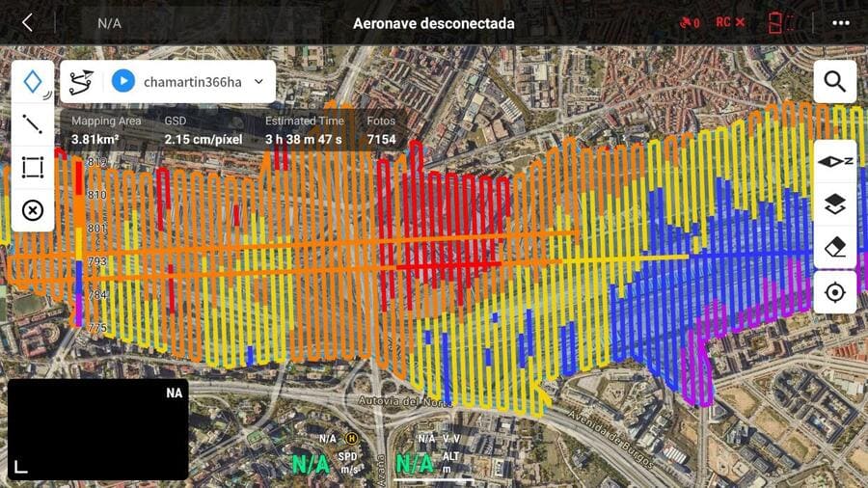
Task: Tap the chamartin366ha mission name
Action: [x=193, y=82]
